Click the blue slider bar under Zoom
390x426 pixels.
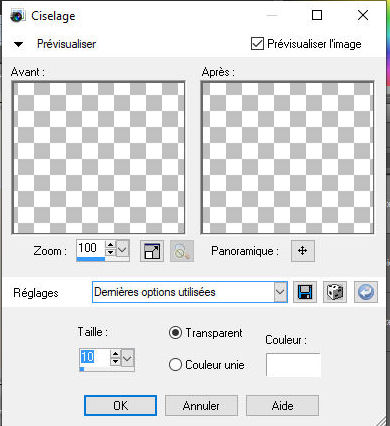(x=103, y=259)
